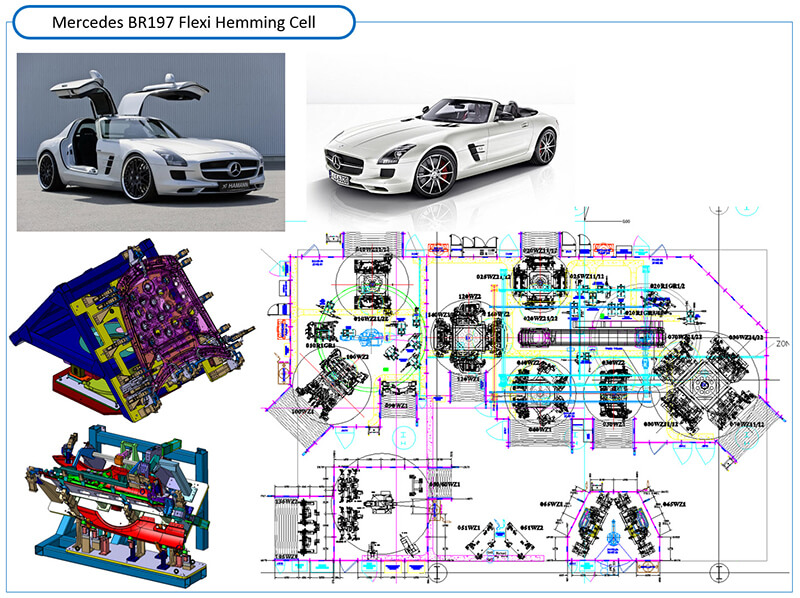
Task: Select the hemming cell floor layout drawing
Action: click(525, 394)
